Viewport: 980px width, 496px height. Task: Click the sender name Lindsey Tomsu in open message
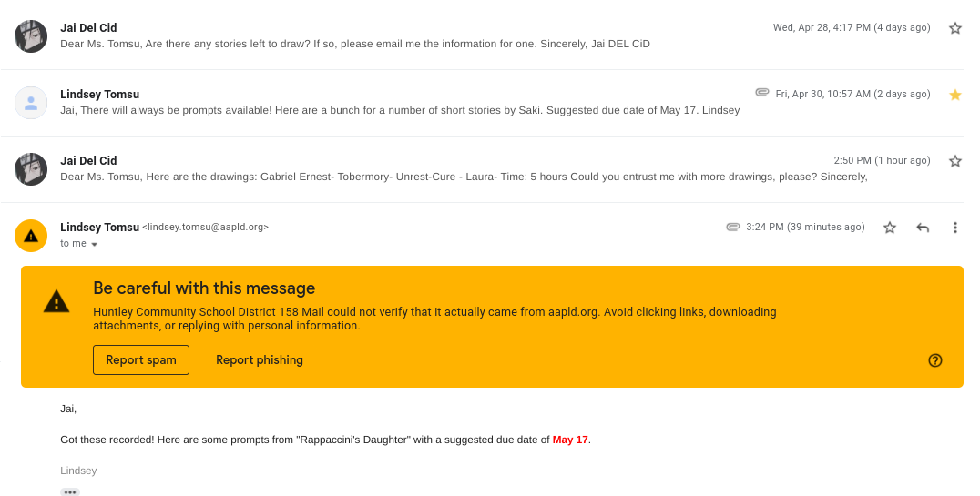(x=99, y=227)
